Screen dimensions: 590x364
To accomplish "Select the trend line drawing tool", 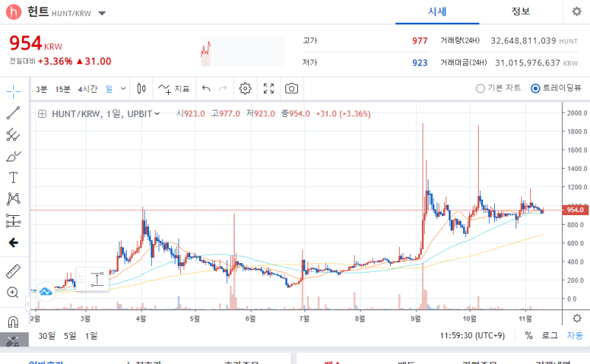I will pyautogui.click(x=13, y=113).
